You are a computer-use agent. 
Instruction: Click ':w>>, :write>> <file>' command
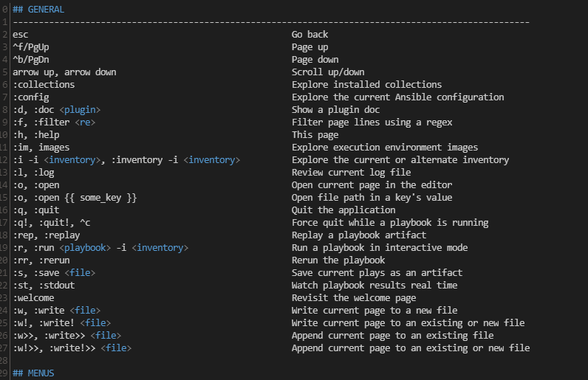[66, 336]
